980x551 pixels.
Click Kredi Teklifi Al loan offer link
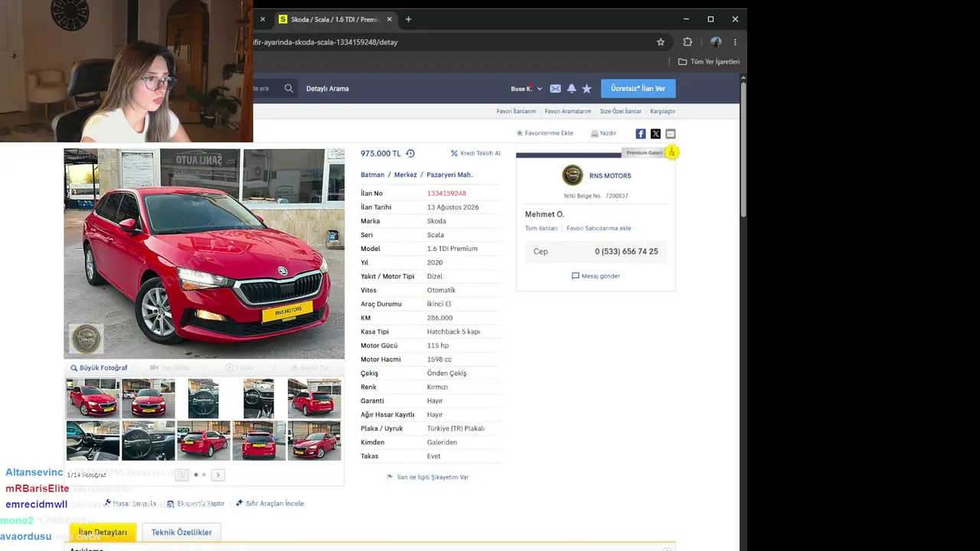point(475,153)
